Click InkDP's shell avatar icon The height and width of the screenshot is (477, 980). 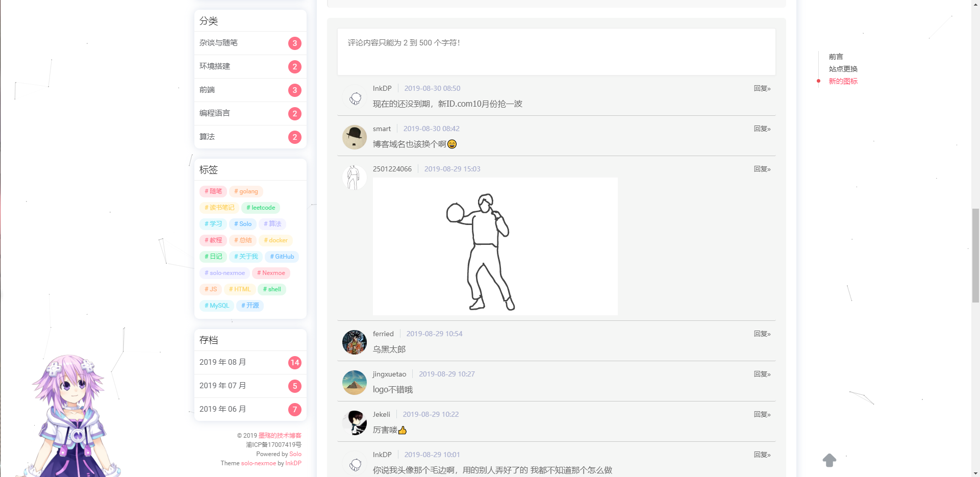click(354, 98)
